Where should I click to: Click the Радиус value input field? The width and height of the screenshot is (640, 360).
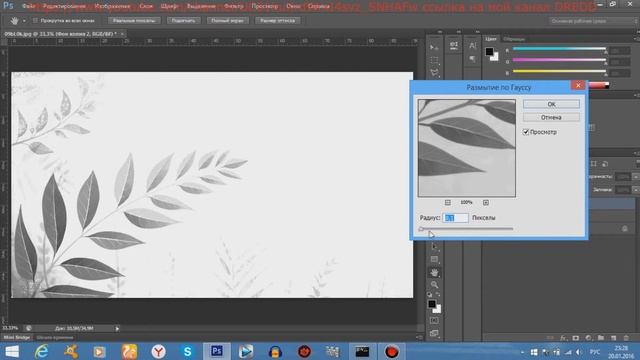coord(455,218)
